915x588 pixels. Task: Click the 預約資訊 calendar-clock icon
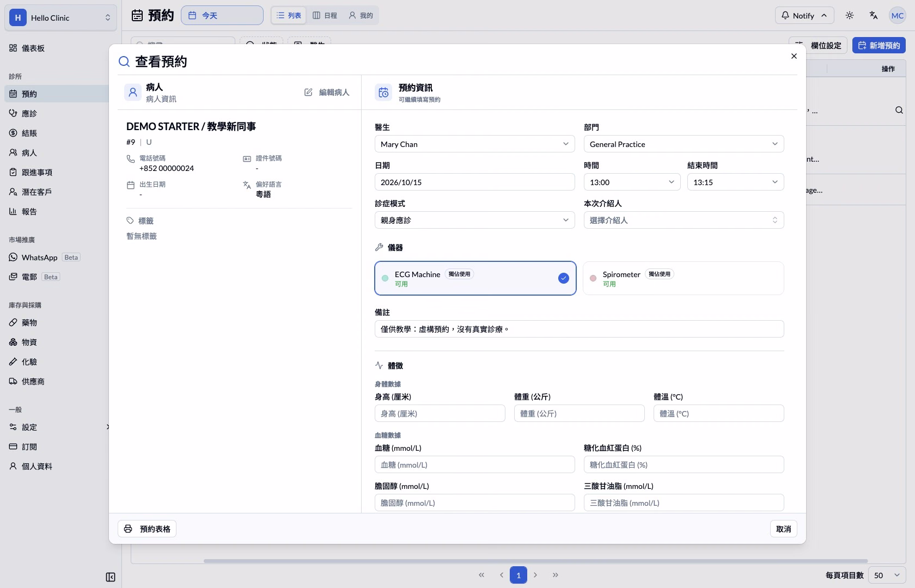[x=383, y=93]
